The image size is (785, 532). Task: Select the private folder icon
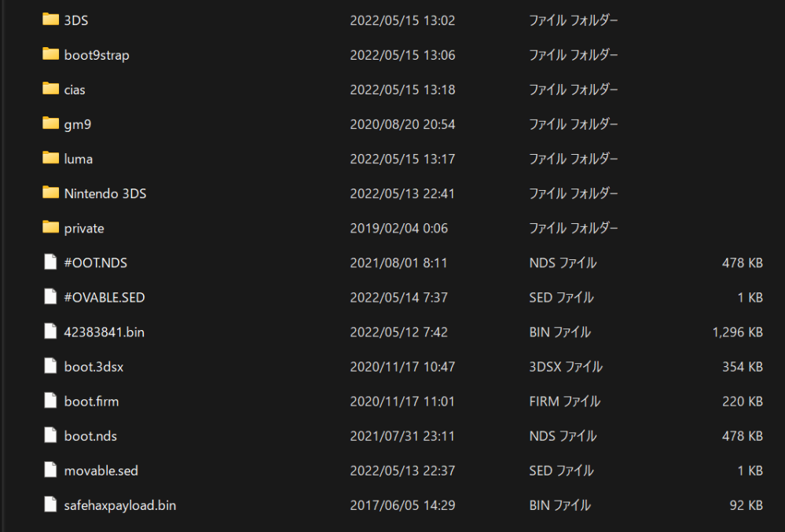click(50, 227)
